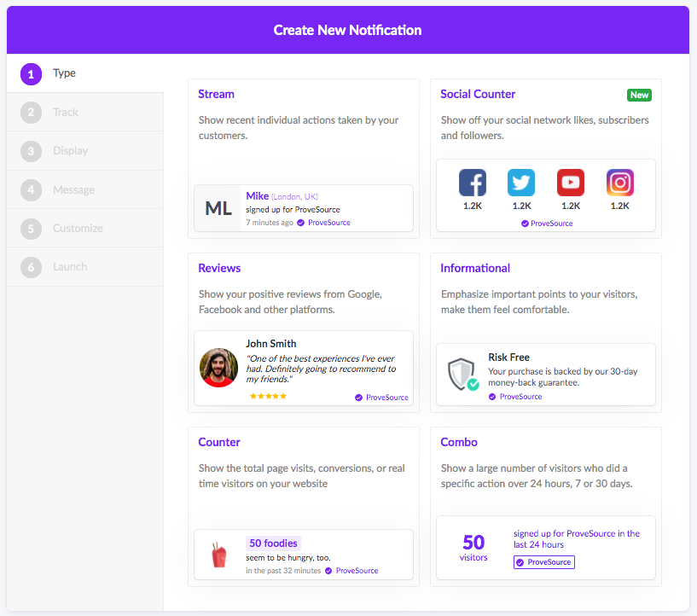
Task: Click the name Mike in Stream preview
Action: [258, 196]
